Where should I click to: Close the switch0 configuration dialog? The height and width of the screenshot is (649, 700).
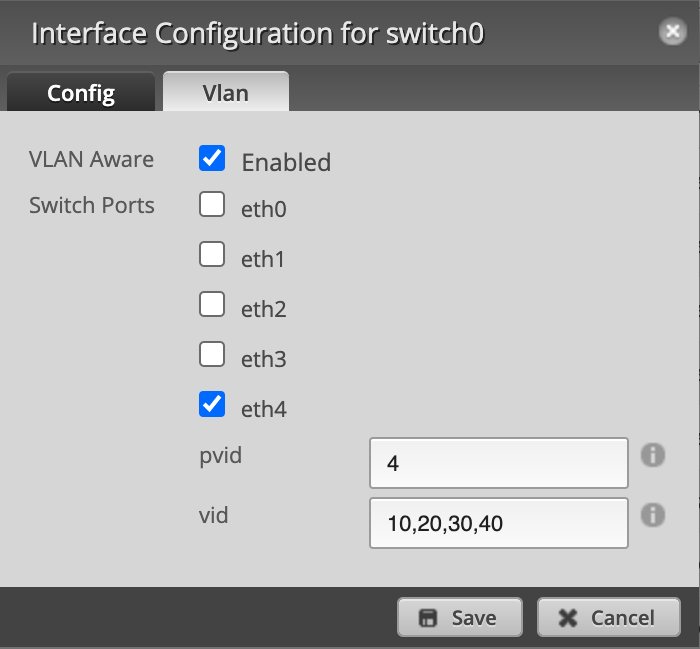coord(672,31)
